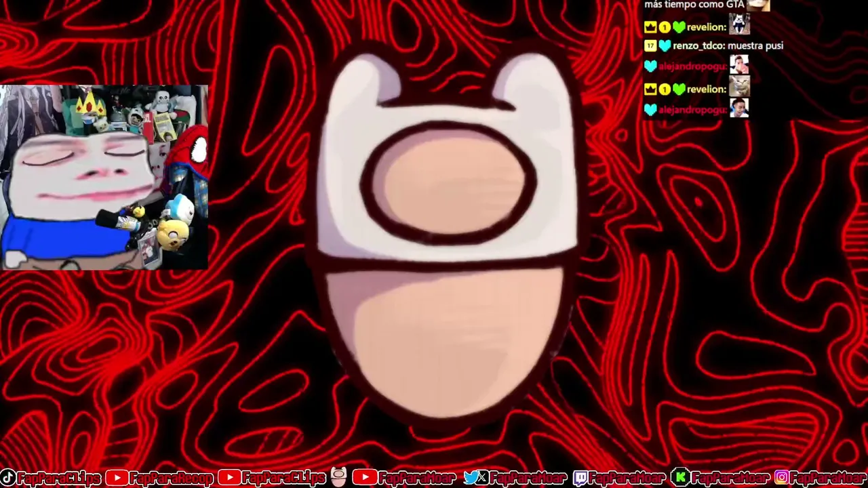This screenshot has height=488, width=868.
Task: Click the 'alejandropogu:' name beside the headset emote
Action: pos(693,109)
